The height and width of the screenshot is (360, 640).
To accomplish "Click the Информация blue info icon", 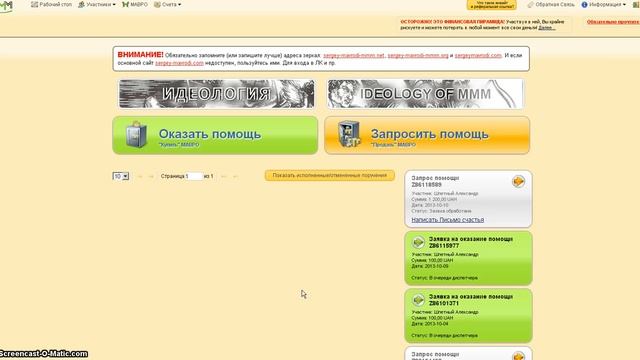I will [x=584, y=4].
